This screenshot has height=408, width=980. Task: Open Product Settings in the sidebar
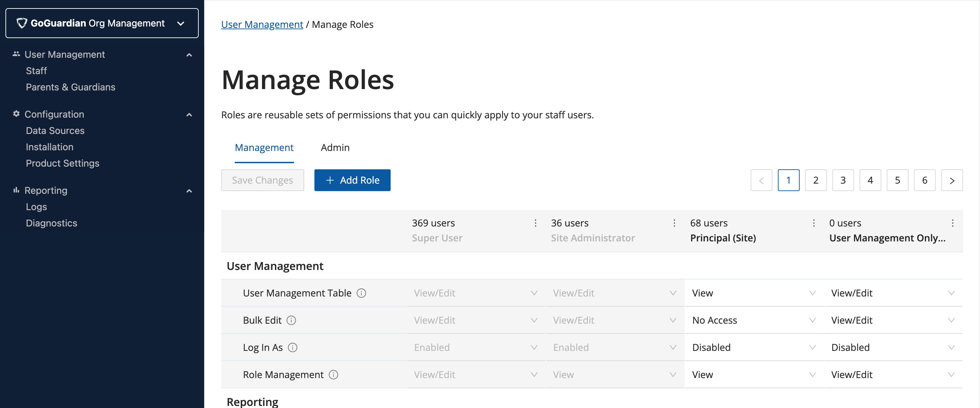click(x=62, y=163)
